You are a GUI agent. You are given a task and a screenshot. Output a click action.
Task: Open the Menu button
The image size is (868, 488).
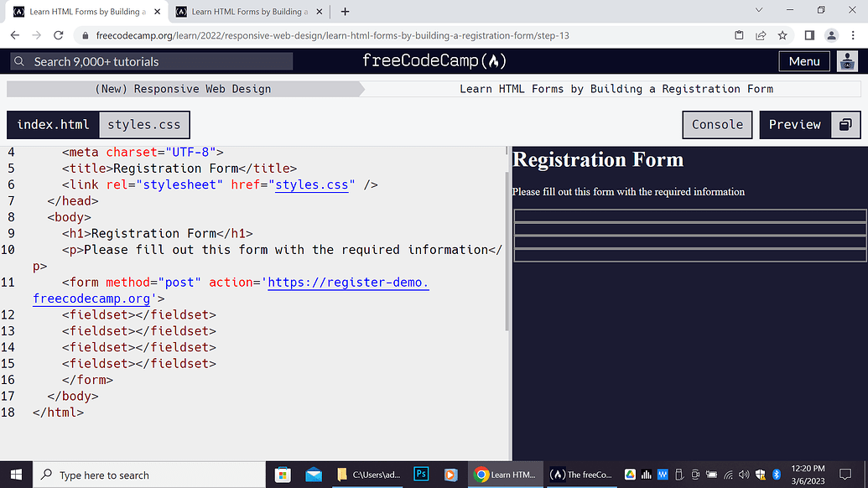click(x=803, y=60)
